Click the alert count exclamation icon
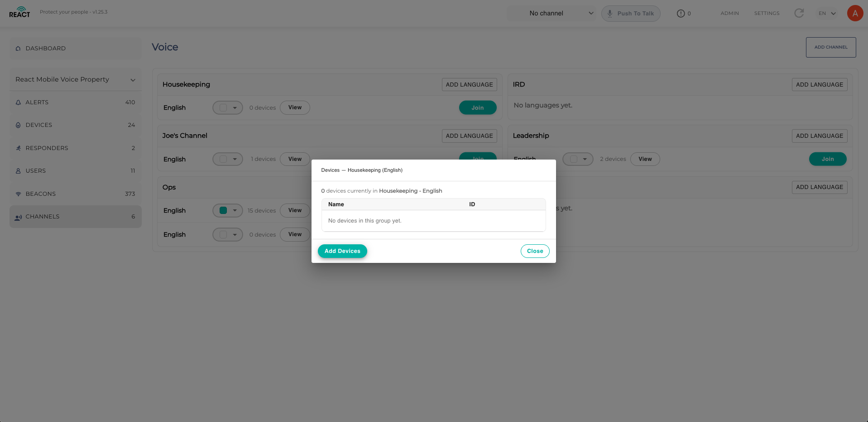Image resolution: width=868 pixels, height=422 pixels. (x=681, y=14)
